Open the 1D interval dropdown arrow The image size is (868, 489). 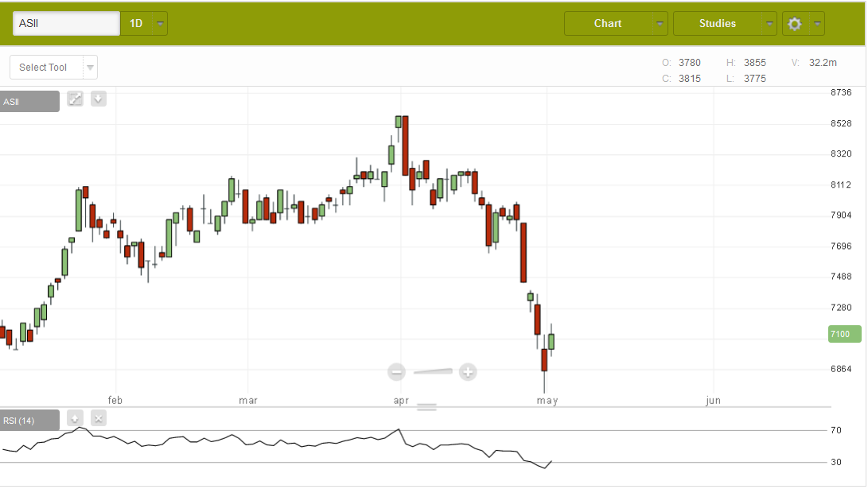161,24
